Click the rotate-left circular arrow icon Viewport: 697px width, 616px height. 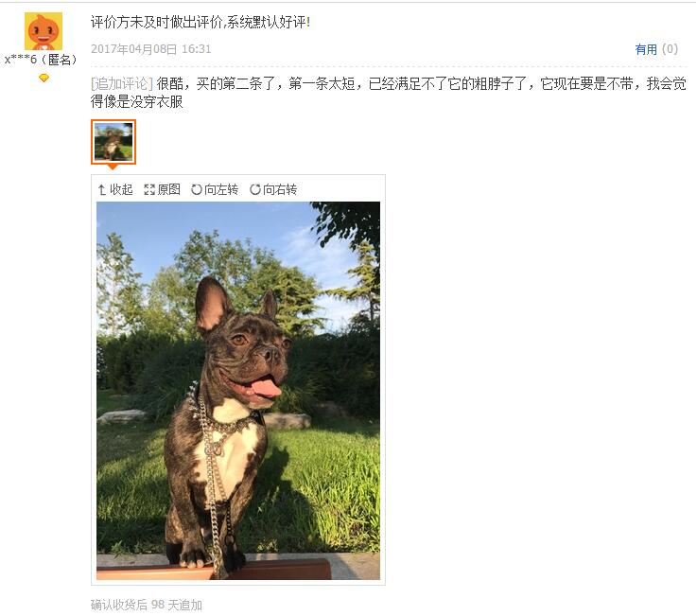(197, 190)
